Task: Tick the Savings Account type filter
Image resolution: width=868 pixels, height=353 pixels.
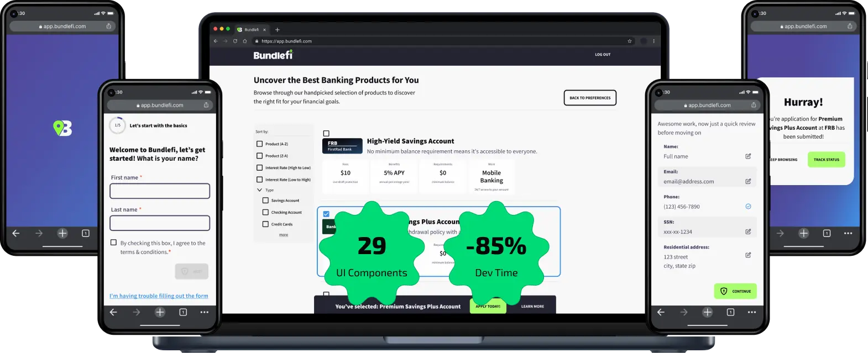Action: pos(265,201)
